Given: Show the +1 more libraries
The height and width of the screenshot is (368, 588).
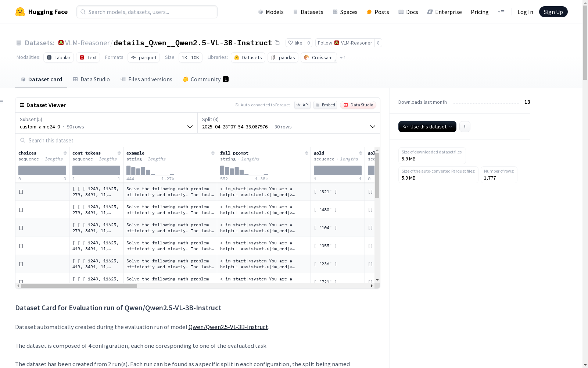Looking at the screenshot, I should [x=343, y=57].
